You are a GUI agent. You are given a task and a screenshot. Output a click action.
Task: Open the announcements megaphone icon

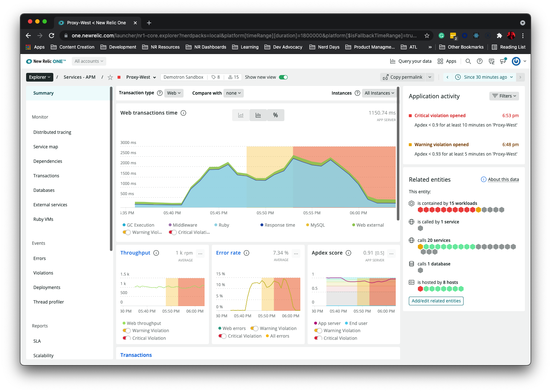(503, 61)
